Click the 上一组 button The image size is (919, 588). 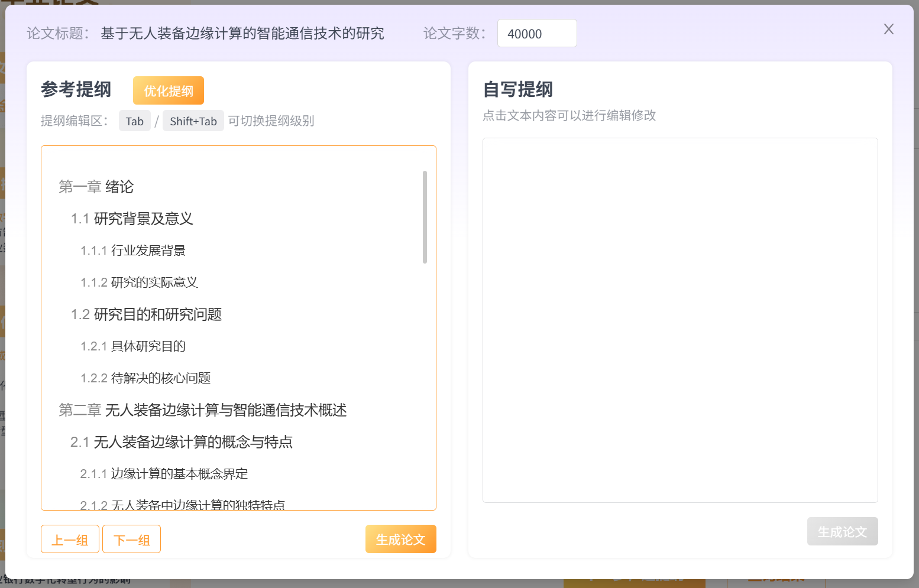coord(69,538)
